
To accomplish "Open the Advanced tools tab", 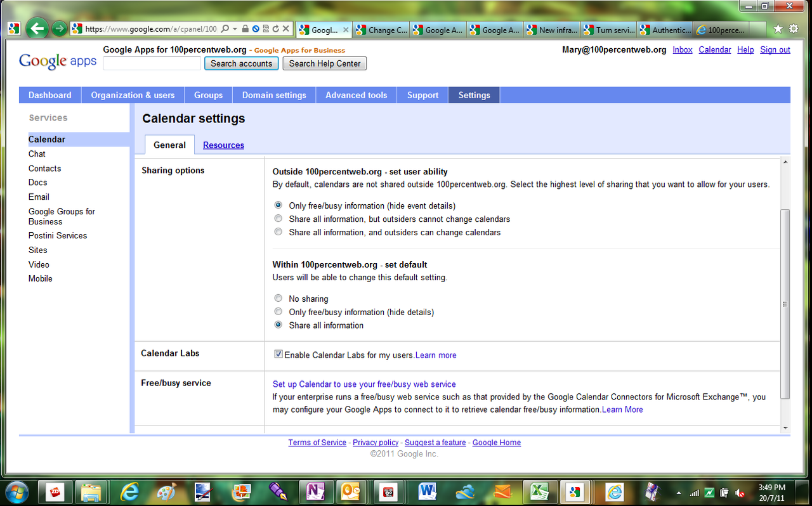I will point(357,95).
